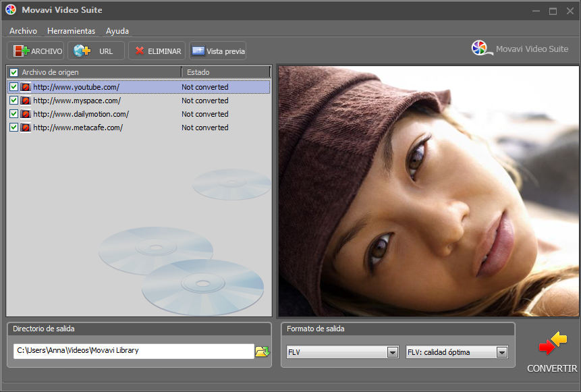Viewport: 581px width, 392px height.
Task: Close the Movavi Video Suite window
Action: pyautogui.click(x=570, y=11)
